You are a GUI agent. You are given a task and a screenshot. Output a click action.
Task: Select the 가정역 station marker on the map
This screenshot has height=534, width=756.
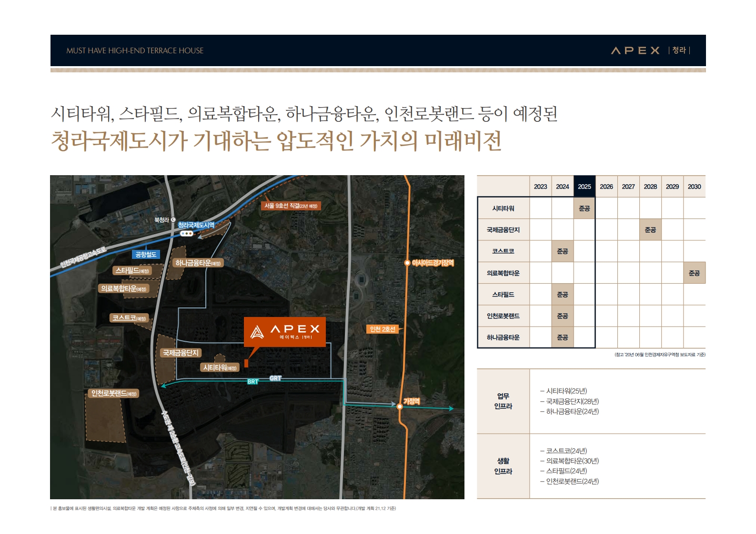400,406
